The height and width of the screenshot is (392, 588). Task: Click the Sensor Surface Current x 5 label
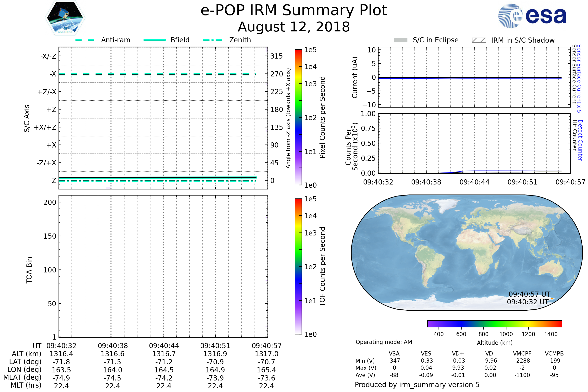(579, 78)
